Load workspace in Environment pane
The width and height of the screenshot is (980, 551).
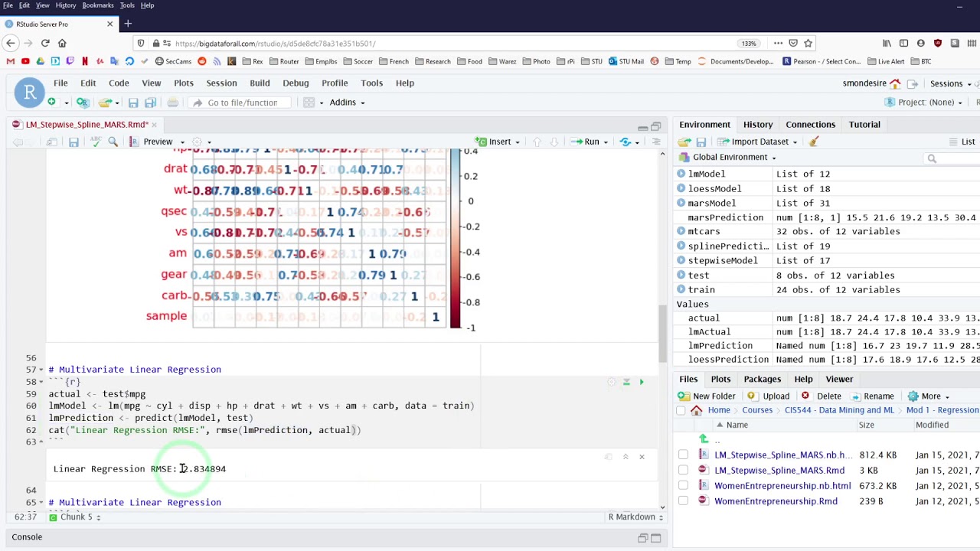684,142
